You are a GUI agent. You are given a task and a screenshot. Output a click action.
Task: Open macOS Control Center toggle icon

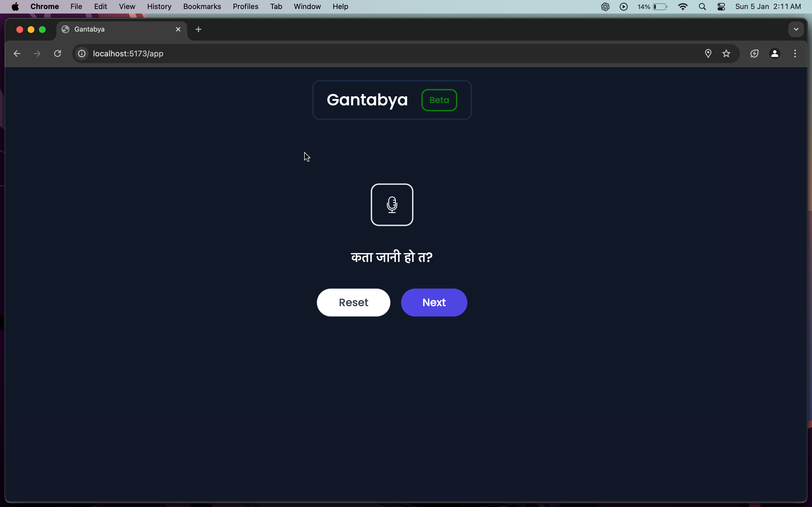721,7
